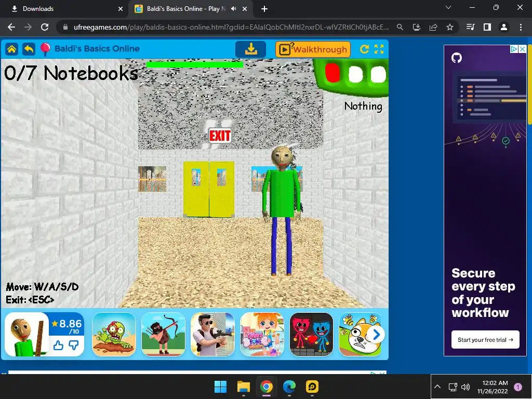Reload the browser page

[45, 27]
